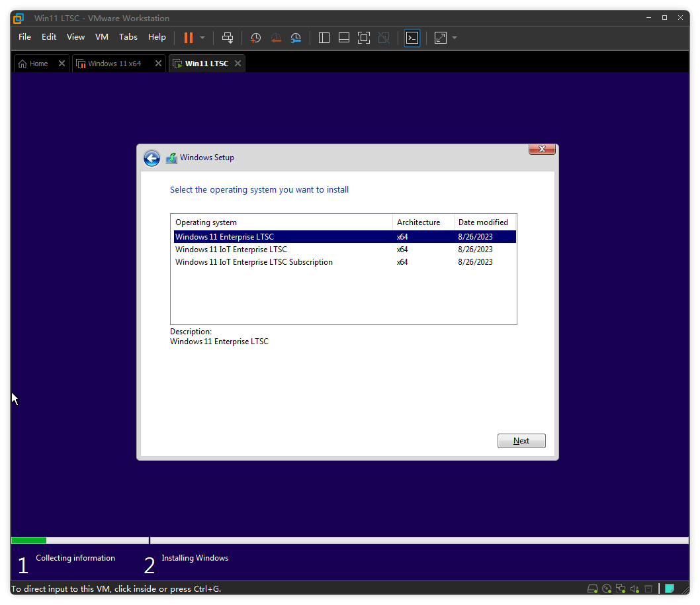Click Next in Windows Setup
The image size is (700, 605).
point(521,441)
